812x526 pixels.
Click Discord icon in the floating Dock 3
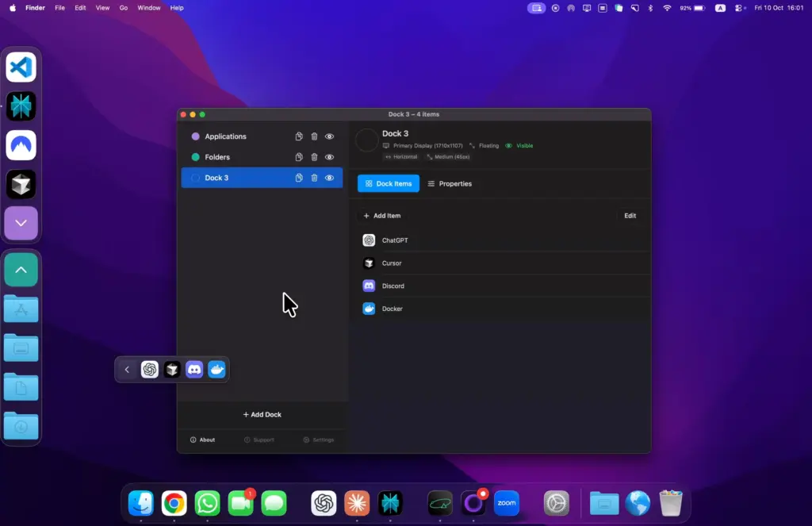(x=194, y=370)
